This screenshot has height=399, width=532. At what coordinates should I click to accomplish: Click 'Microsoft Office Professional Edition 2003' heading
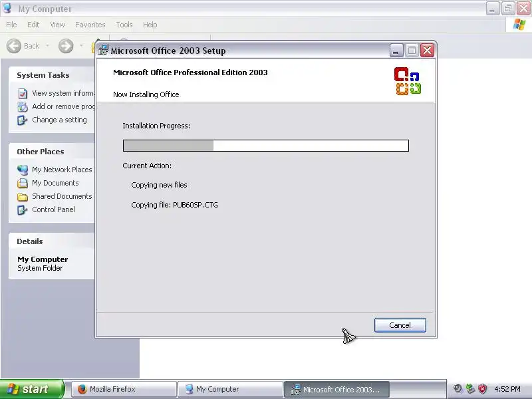coord(190,72)
